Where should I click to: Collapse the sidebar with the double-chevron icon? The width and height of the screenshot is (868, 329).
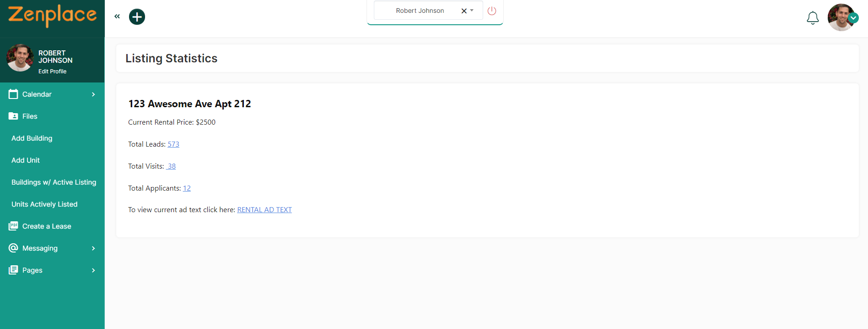(x=117, y=16)
